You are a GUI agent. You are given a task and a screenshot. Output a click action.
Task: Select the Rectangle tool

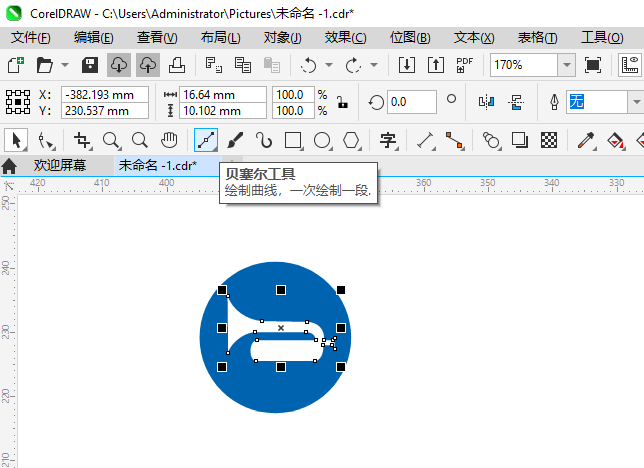[x=293, y=141]
